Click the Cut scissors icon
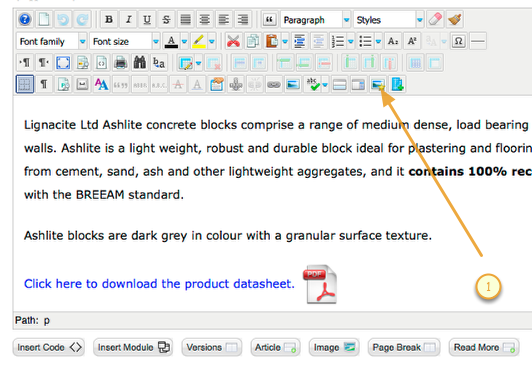This screenshot has height=368, width=532. click(233, 41)
